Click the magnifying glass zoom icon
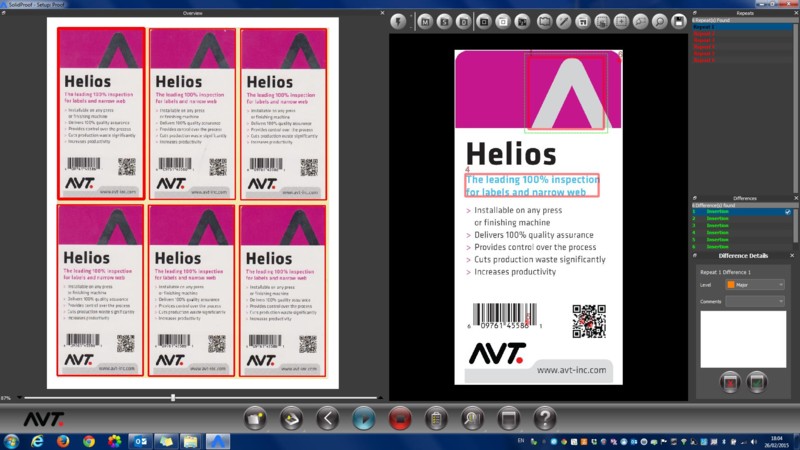This screenshot has width=800, height=450. pyautogui.click(x=660, y=21)
